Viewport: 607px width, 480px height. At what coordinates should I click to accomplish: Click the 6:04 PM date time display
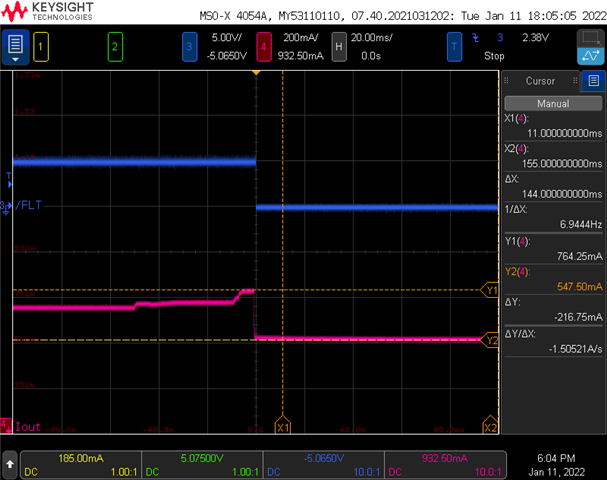(x=556, y=465)
